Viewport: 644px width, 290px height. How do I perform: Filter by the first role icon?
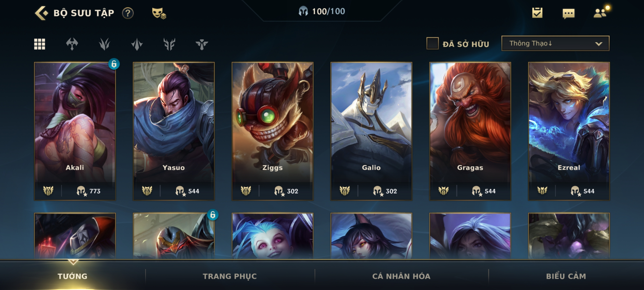72,44
